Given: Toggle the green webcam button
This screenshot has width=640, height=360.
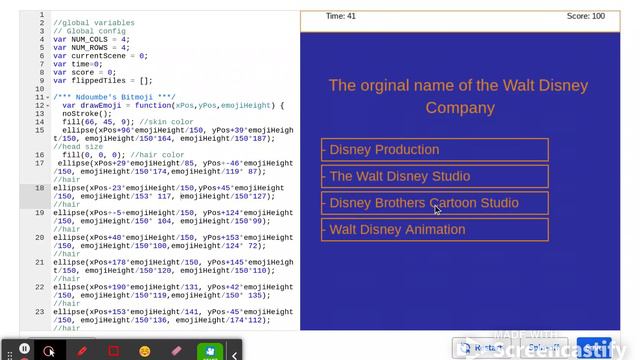Looking at the screenshot, I should pyautogui.click(x=210, y=351).
